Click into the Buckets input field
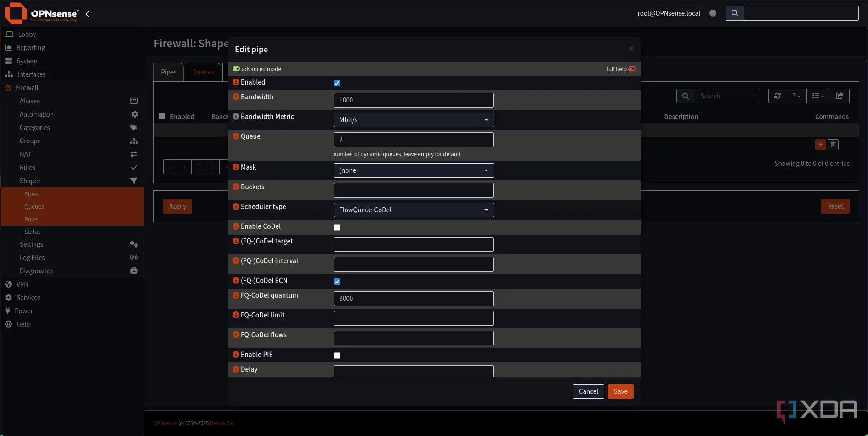Screen dimensions: 868x436 (x=413, y=190)
